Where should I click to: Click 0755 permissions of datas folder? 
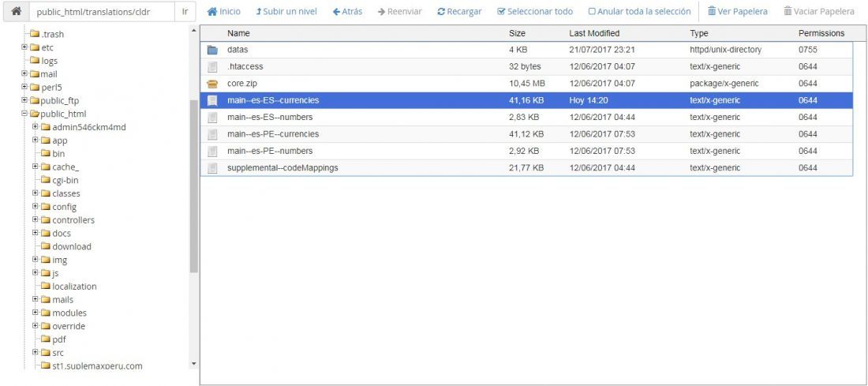[808, 50]
